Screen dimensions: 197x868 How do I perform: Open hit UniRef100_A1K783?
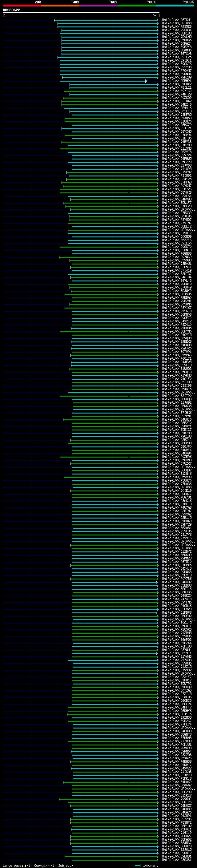tap(177, 433)
